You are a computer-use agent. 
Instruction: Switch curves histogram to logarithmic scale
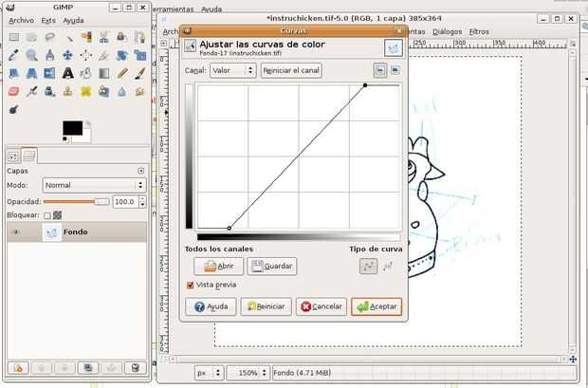click(395, 70)
